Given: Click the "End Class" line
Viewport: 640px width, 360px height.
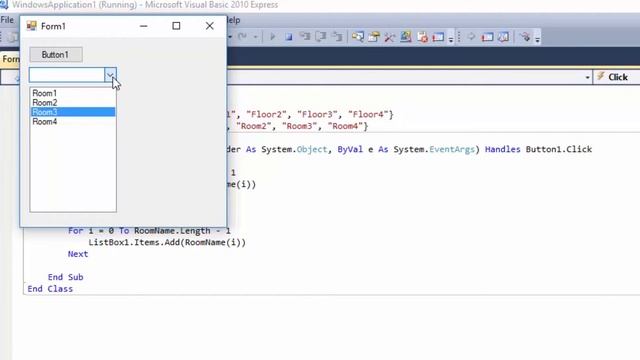Looking at the screenshot, I should point(50,289).
